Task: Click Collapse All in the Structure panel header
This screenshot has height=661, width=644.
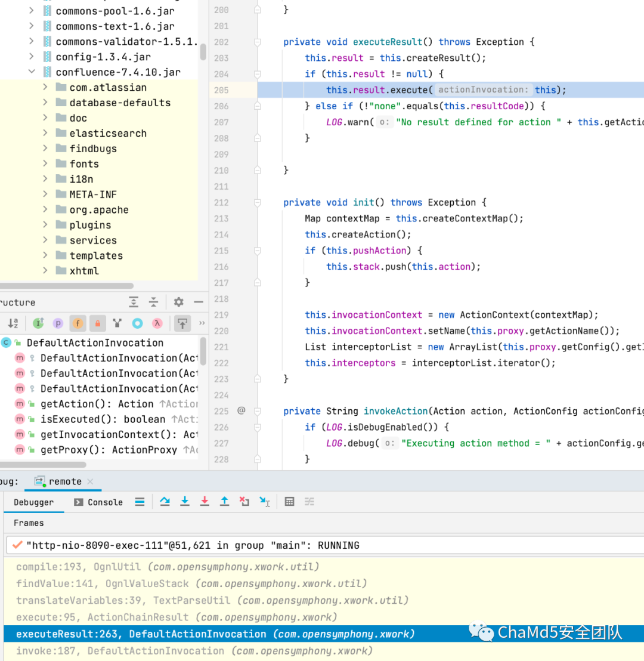Action: 153,302
